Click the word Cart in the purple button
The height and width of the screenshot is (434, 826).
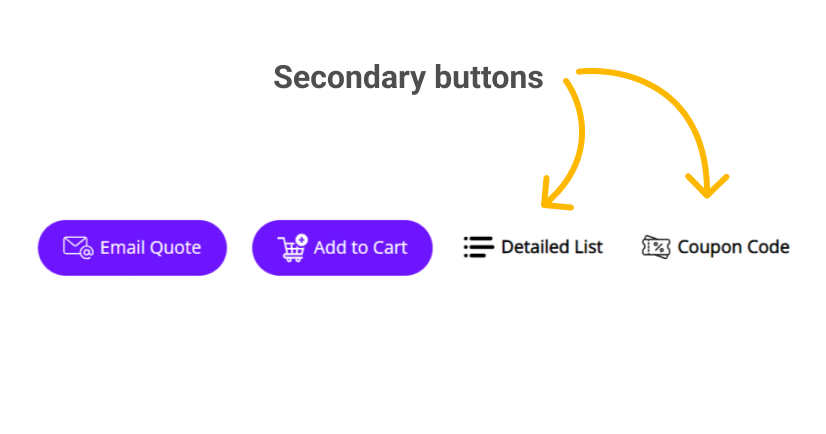tap(390, 248)
